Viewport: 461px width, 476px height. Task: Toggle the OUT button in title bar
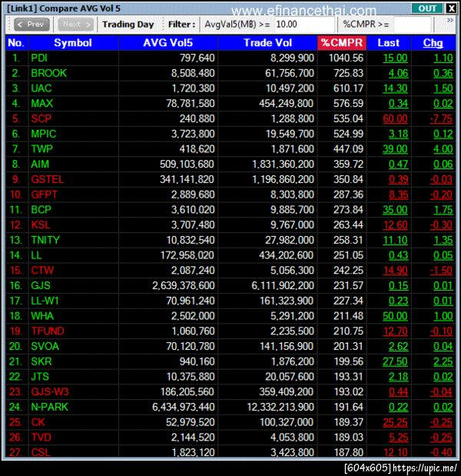coord(427,8)
